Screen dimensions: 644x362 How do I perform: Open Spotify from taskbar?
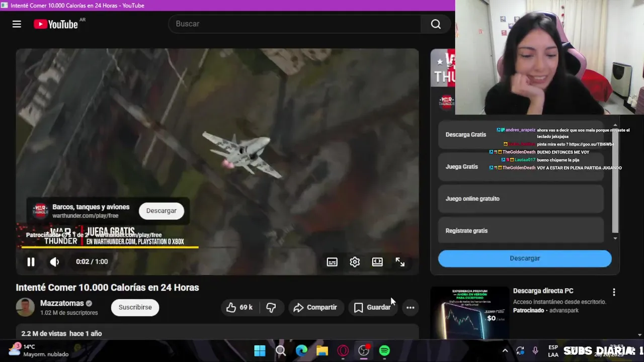pyautogui.click(x=384, y=350)
